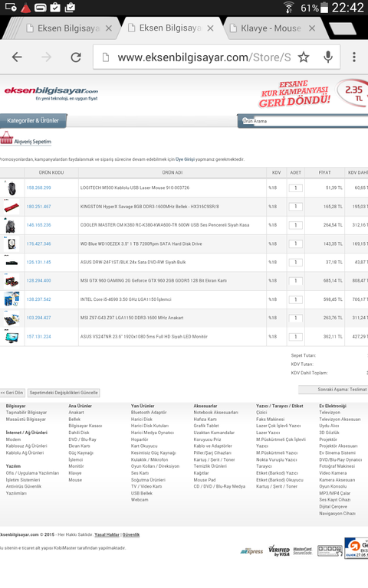Open Notebook Aksesuarları footer link

pyautogui.click(x=216, y=413)
